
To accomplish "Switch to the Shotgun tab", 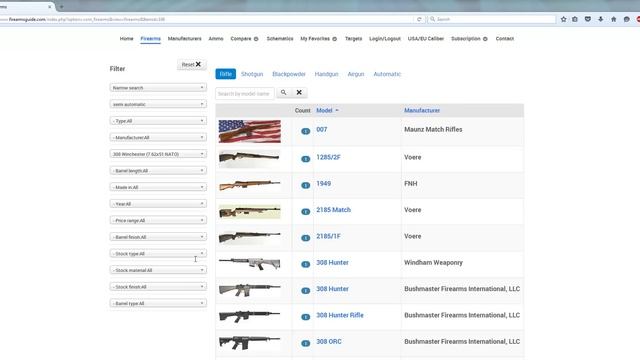I will [x=252, y=74].
